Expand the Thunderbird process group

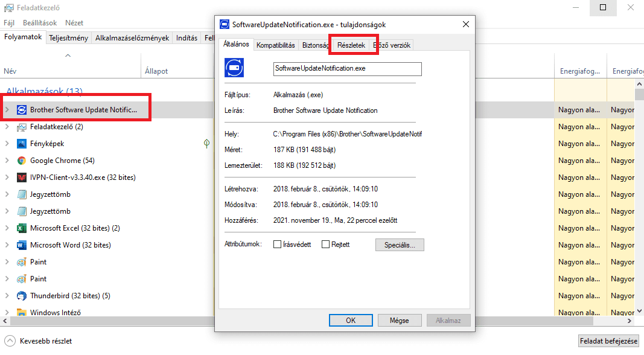pos(7,296)
